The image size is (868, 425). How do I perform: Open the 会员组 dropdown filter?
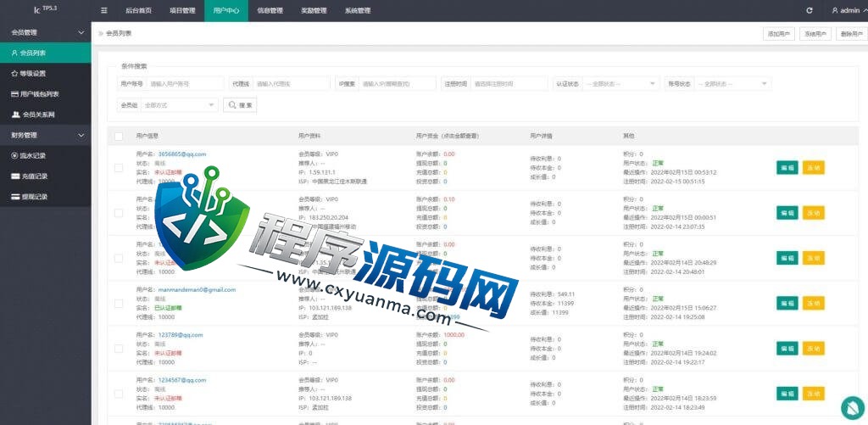pos(180,104)
